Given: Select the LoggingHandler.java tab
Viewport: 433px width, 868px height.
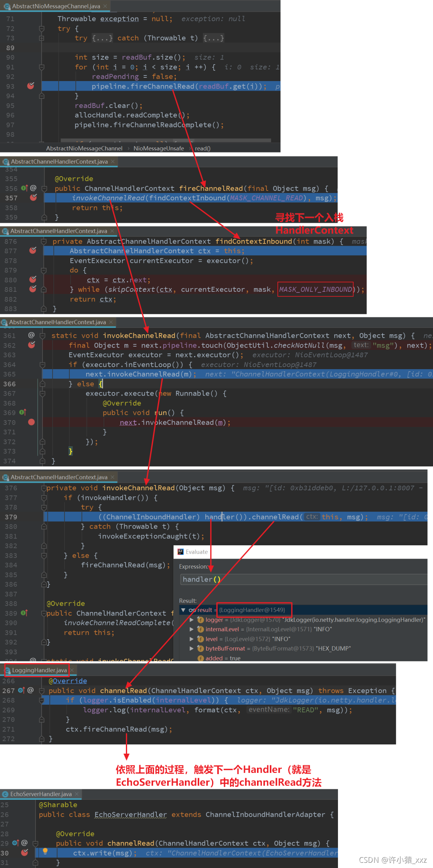Looking at the screenshot, I should tap(39, 670).
